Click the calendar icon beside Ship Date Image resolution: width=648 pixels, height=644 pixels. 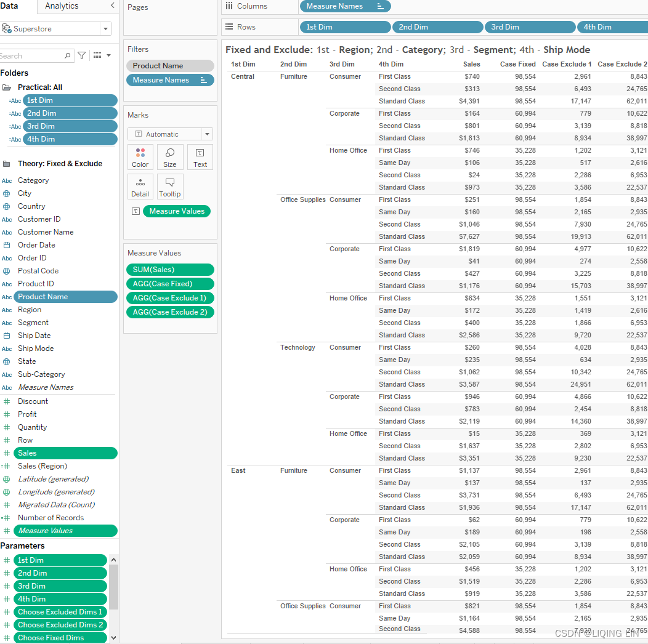[x=7, y=336]
